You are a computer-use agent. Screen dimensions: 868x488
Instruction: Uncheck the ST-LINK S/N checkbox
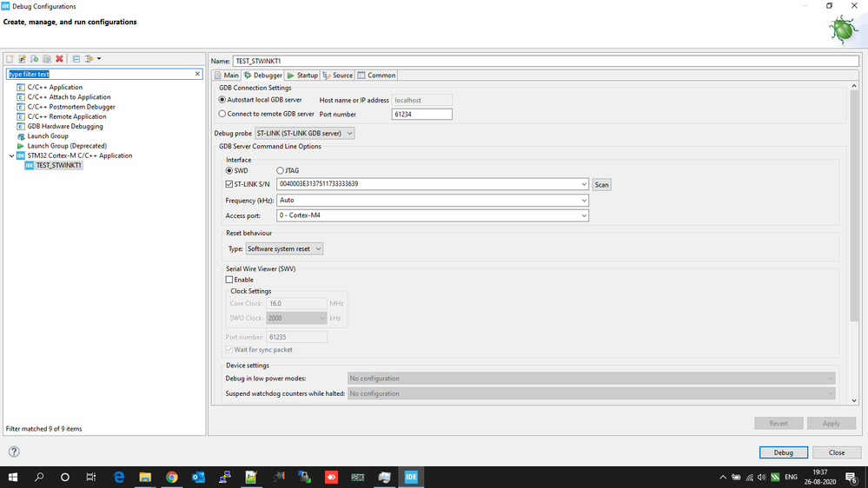click(x=229, y=184)
